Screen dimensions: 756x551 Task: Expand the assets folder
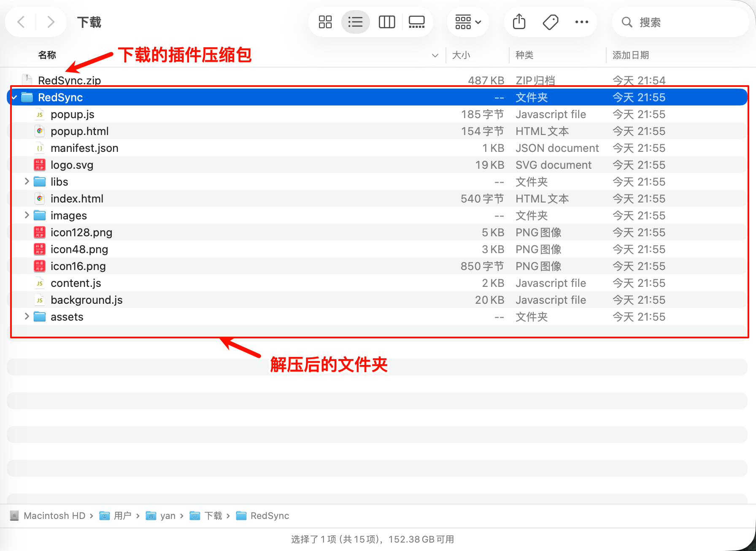(x=27, y=316)
